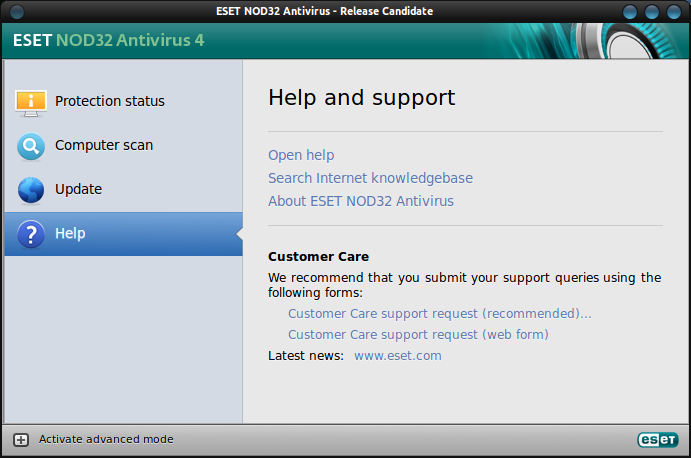The width and height of the screenshot is (691, 458).
Task: Go to the Computer scan section
Action: (123, 146)
